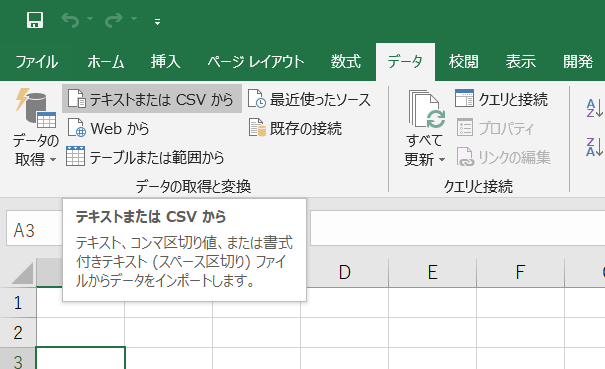Image resolution: width=605 pixels, height=369 pixels.
Task: Open Customize Quick Access Toolbar dropdown
Action: point(157,22)
